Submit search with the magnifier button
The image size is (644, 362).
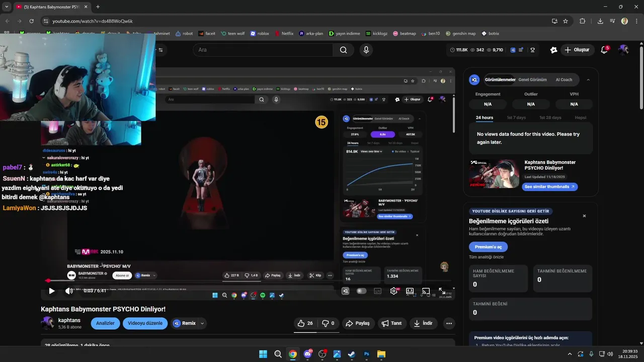pos(343,50)
